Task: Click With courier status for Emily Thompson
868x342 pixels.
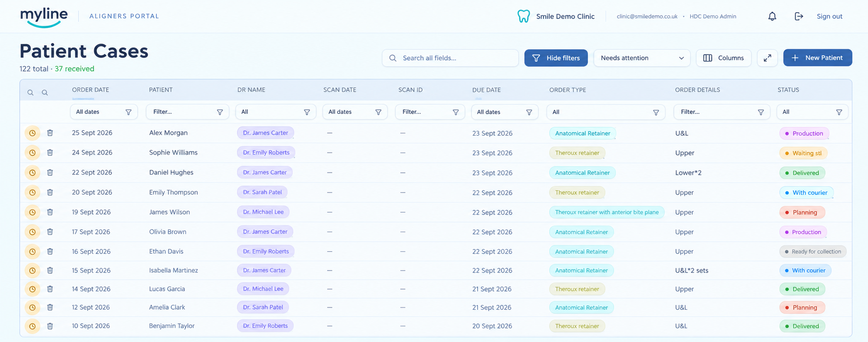Action: [x=806, y=193]
